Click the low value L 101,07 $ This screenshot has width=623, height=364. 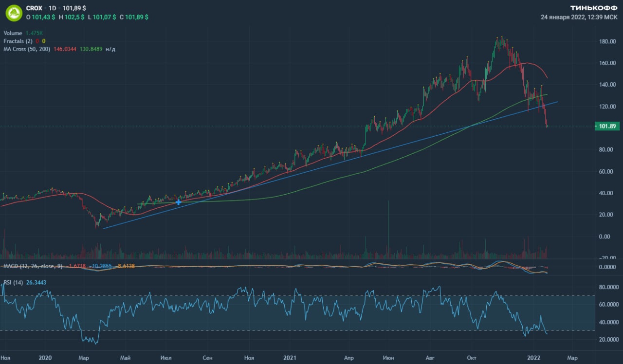[x=101, y=17]
